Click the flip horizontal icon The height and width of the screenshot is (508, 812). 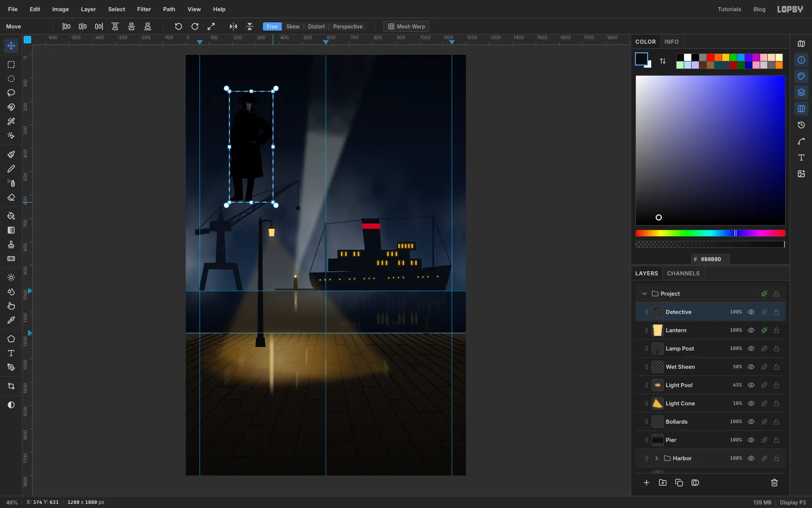[233, 26]
